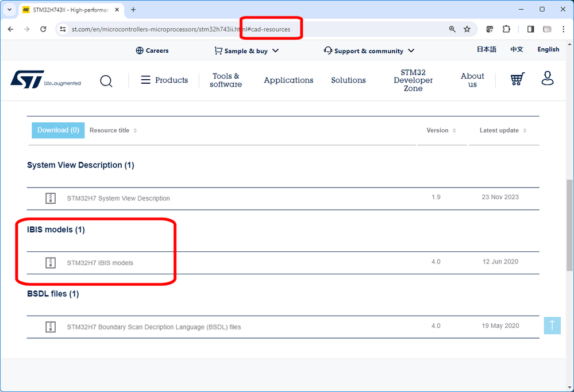
Task: Click scrollbar down arrow
Action: click(569, 387)
